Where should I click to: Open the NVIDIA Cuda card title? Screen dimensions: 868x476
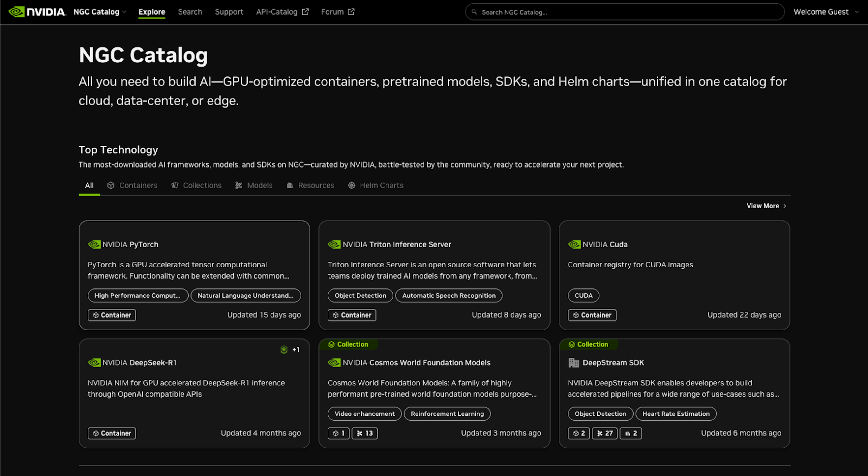click(x=605, y=245)
